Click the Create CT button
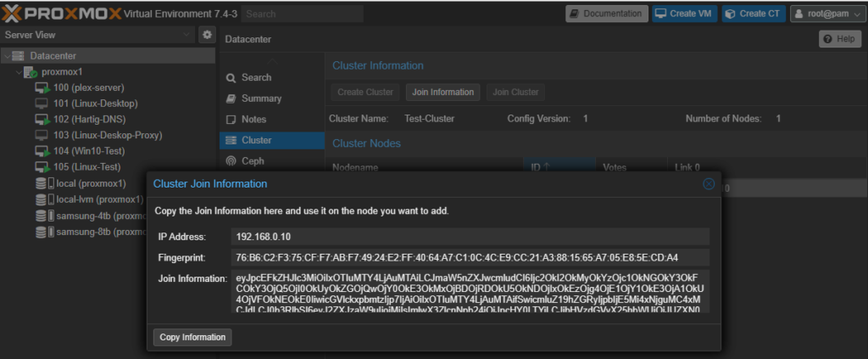 pos(754,14)
